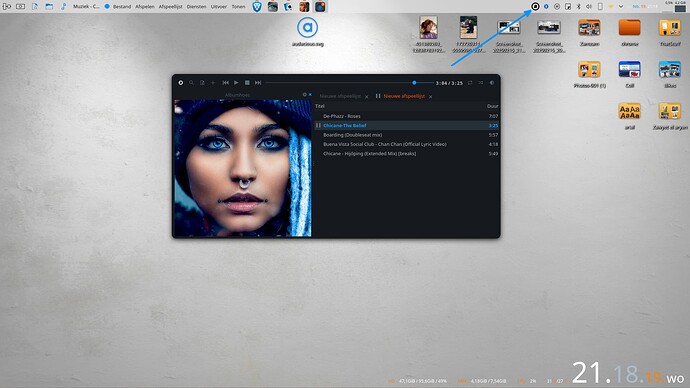This screenshot has height=388, width=690.
Task: Open the Tonen menu
Action: pos(239,7)
